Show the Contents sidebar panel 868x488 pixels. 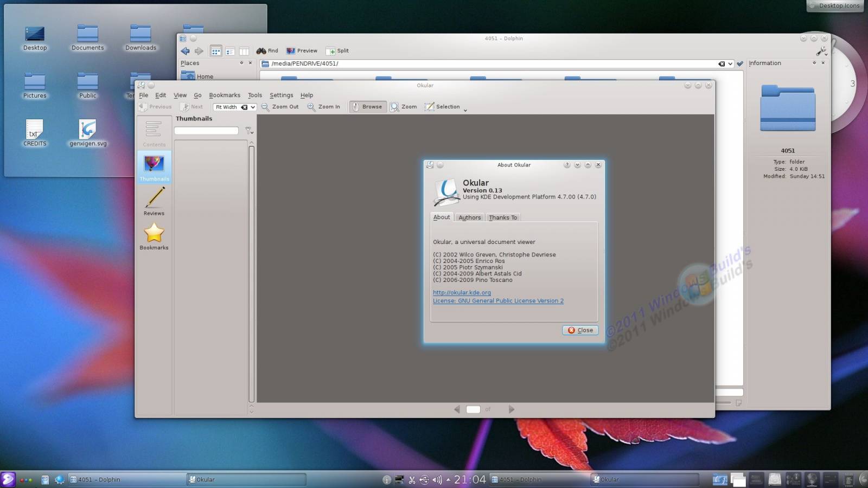tap(154, 133)
